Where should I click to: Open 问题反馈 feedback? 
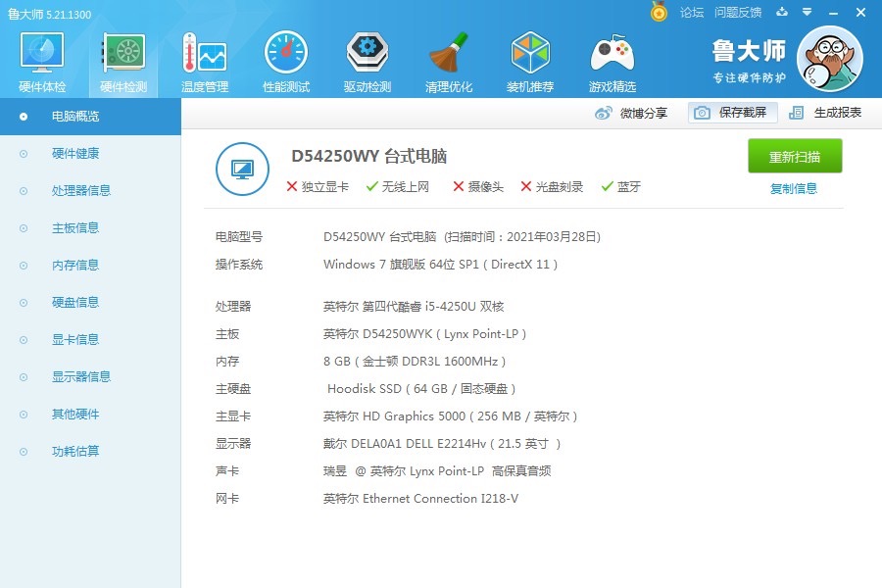pyautogui.click(x=738, y=13)
